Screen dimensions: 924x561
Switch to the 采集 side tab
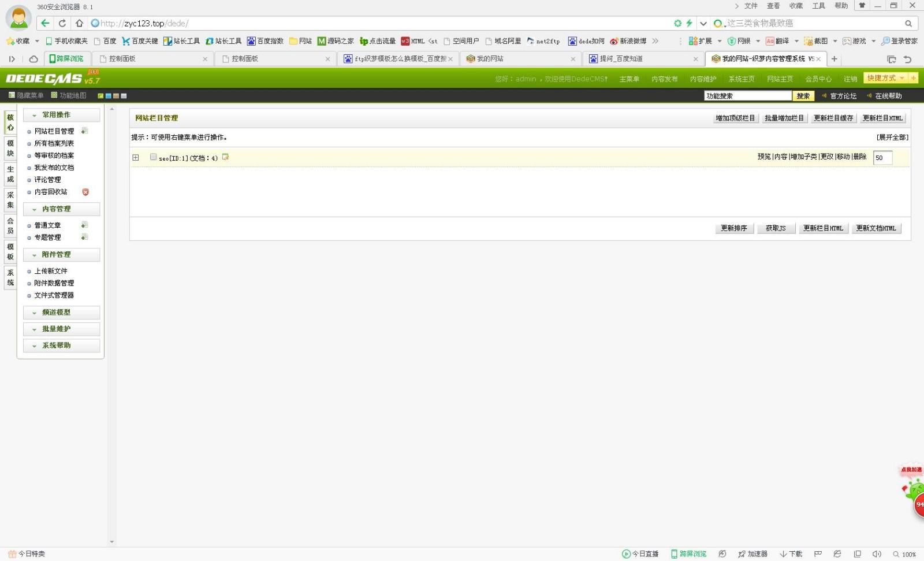pyautogui.click(x=10, y=200)
